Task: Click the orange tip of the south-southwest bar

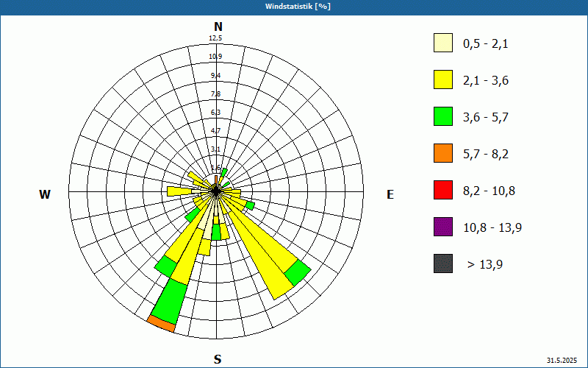Action: (x=161, y=324)
